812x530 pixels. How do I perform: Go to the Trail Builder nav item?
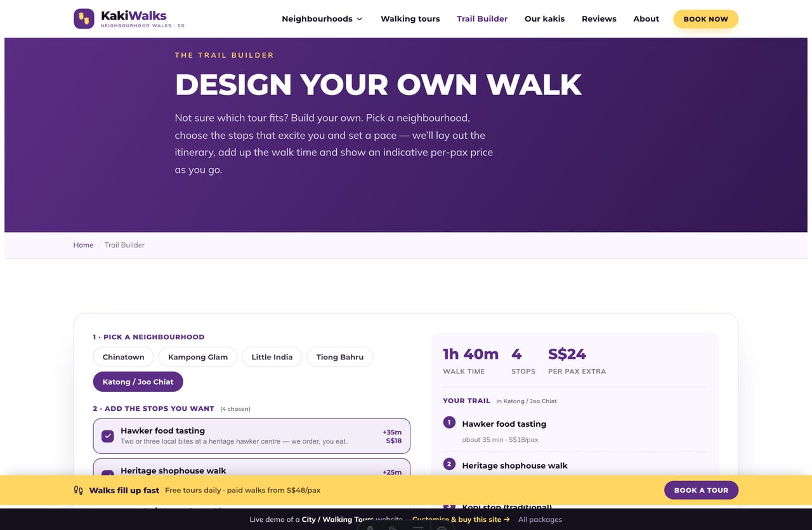[482, 19]
